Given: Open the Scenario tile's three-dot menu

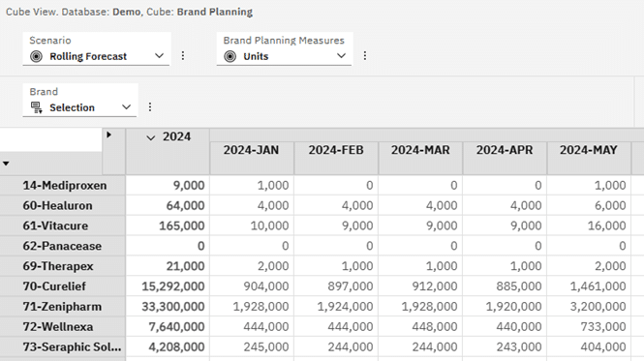Looking at the screenshot, I should click(183, 56).
